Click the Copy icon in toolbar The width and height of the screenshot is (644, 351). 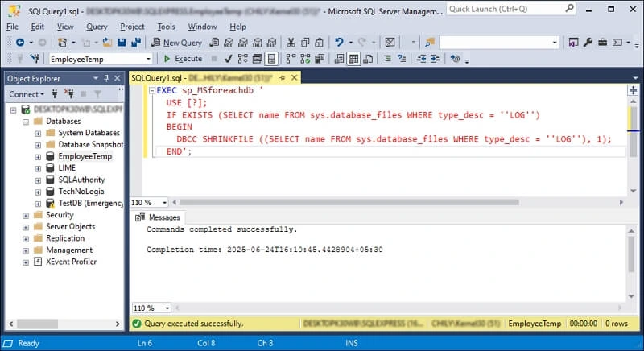305,43
